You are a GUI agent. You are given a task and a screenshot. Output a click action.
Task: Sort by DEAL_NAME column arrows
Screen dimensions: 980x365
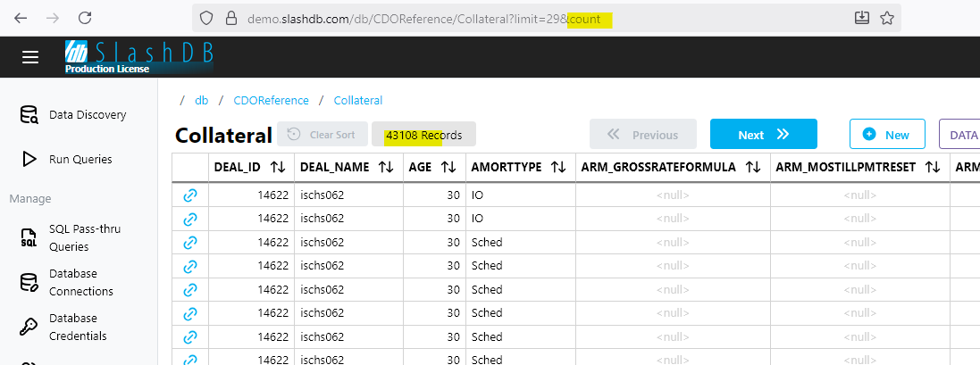pyautogui.click(x=386, y=167)
